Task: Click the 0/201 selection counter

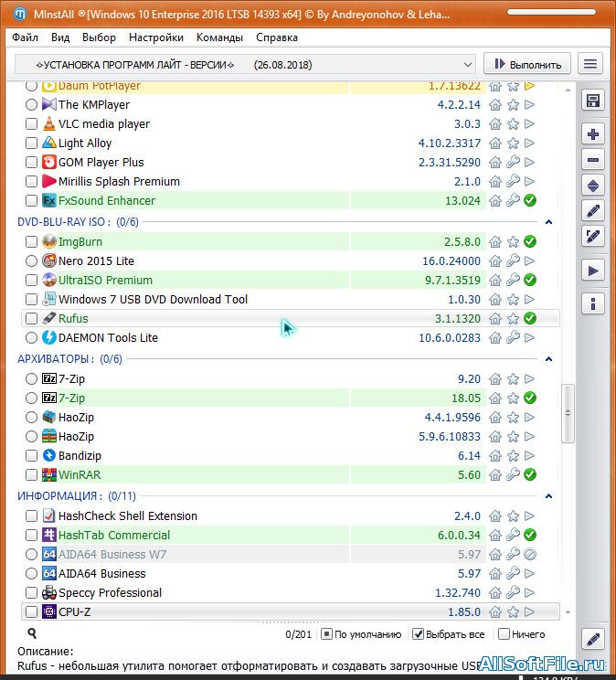Action: (x=299, y=634)
